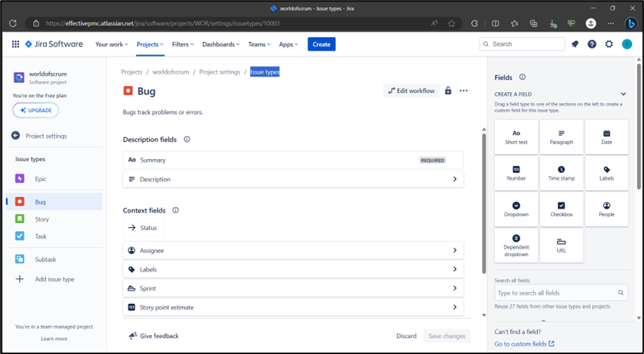Expand the Story point estimate row
The height and width of the screenshot is (354, 644).
293,307
